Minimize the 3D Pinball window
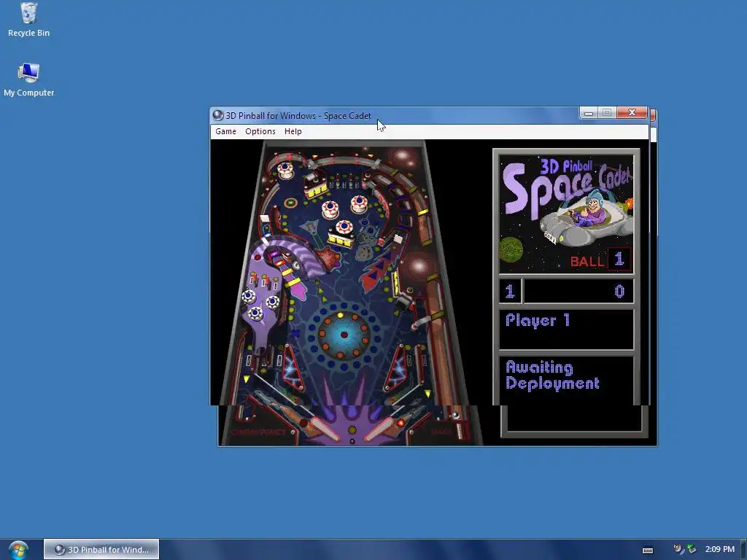 point(589,113)
